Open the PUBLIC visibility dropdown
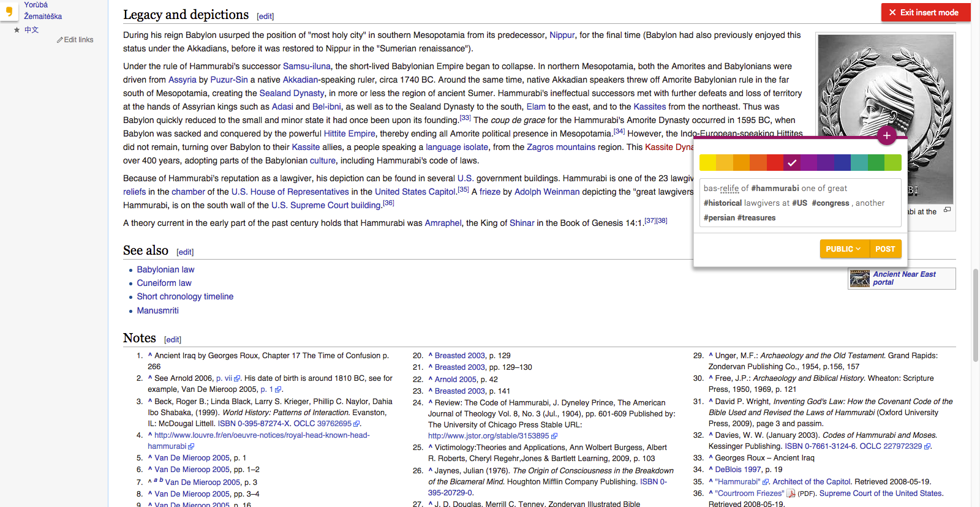 coord(844,249)
